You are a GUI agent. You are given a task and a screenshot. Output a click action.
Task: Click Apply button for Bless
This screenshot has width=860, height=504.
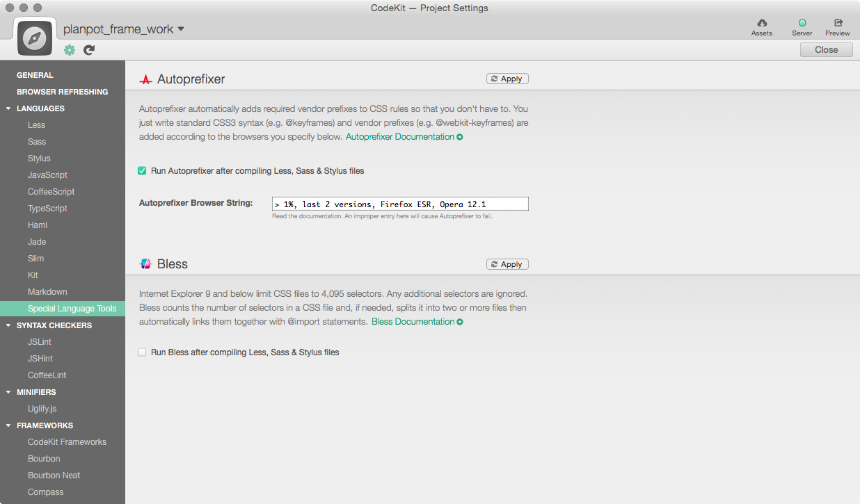[507, 264]
